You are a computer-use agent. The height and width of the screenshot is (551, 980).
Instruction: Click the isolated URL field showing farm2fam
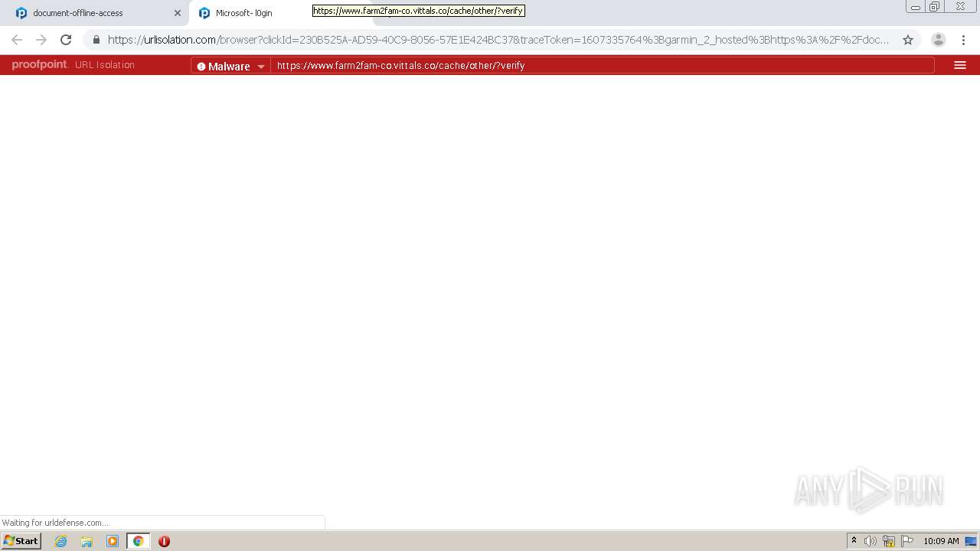click(x=602, y=66)
